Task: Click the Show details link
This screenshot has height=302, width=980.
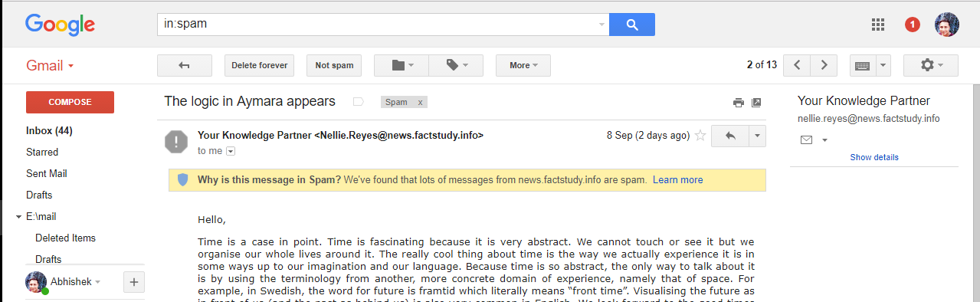Action: point(874,157)
